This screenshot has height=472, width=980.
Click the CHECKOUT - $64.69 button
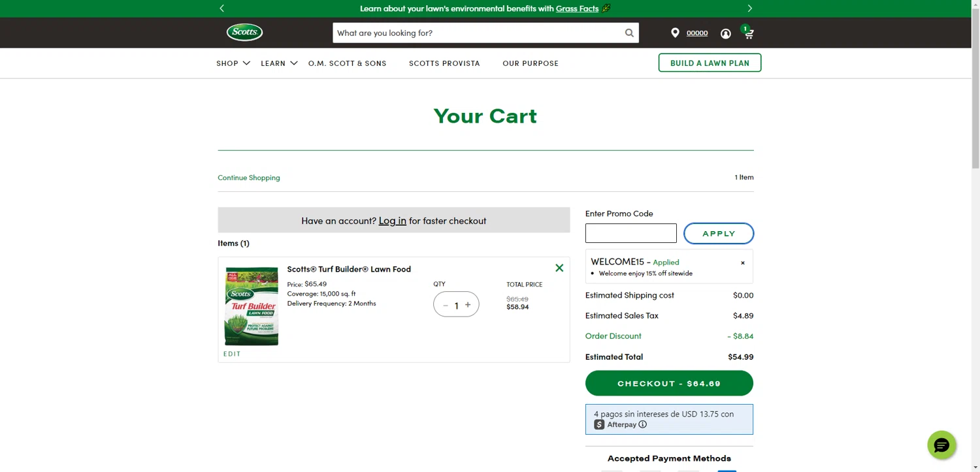click(669, 383)
